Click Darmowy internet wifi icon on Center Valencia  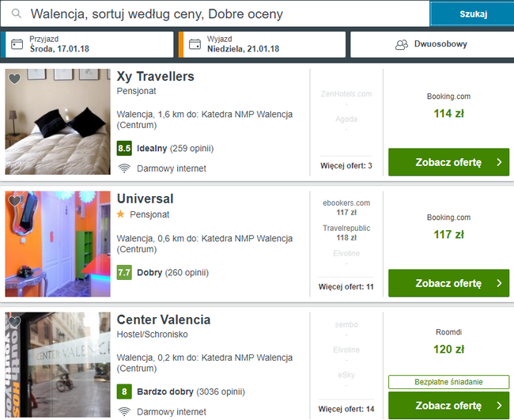pyautogui.click(x=124, y=412)
